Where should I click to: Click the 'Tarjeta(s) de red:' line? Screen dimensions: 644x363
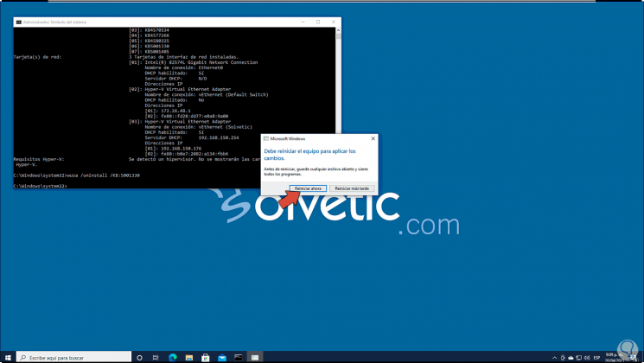pyautogui.click(x=37, y=57)
